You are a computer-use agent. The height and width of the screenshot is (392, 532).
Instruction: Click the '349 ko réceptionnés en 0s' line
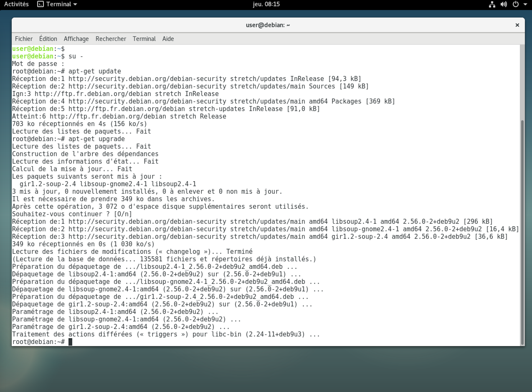tap(83, 244)
